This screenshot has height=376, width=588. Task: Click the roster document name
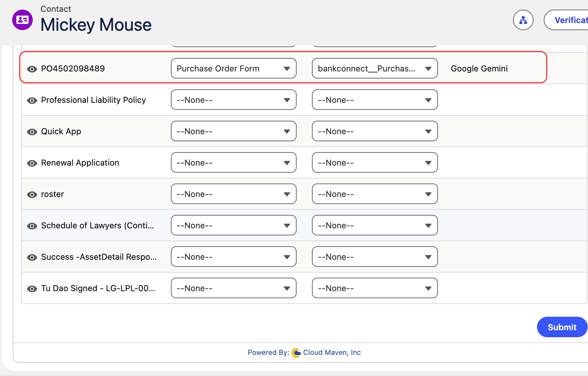tap(53, 194)
